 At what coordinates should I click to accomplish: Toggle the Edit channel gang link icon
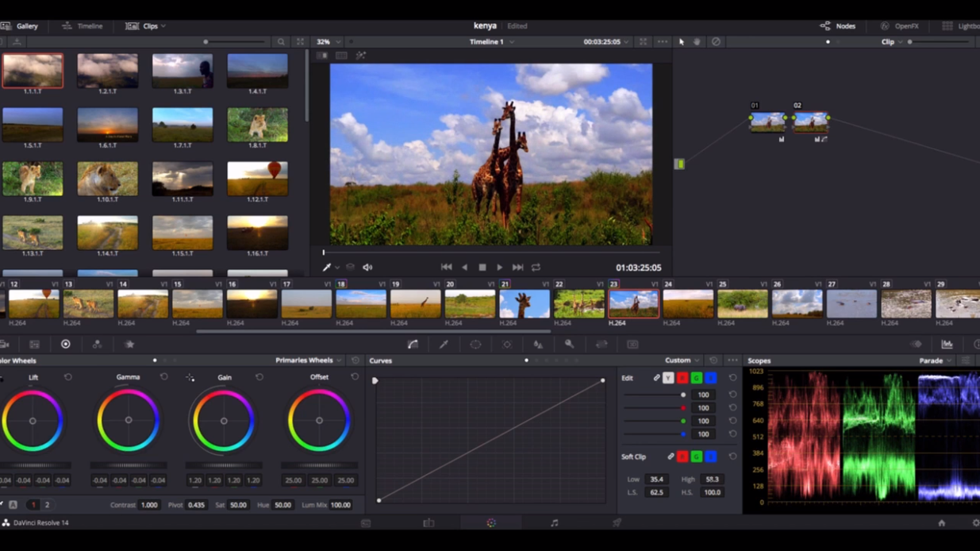click(656, 378)
